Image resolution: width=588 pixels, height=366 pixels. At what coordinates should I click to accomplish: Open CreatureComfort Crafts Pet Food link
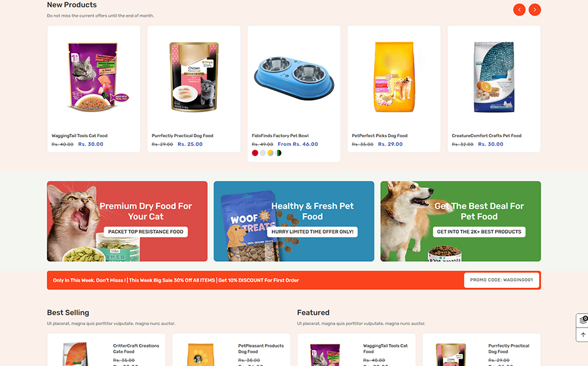(486, 135)
